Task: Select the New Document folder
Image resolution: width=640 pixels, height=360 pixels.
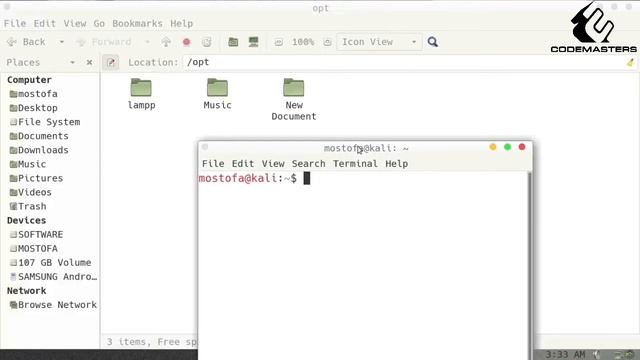Action: 294,99
